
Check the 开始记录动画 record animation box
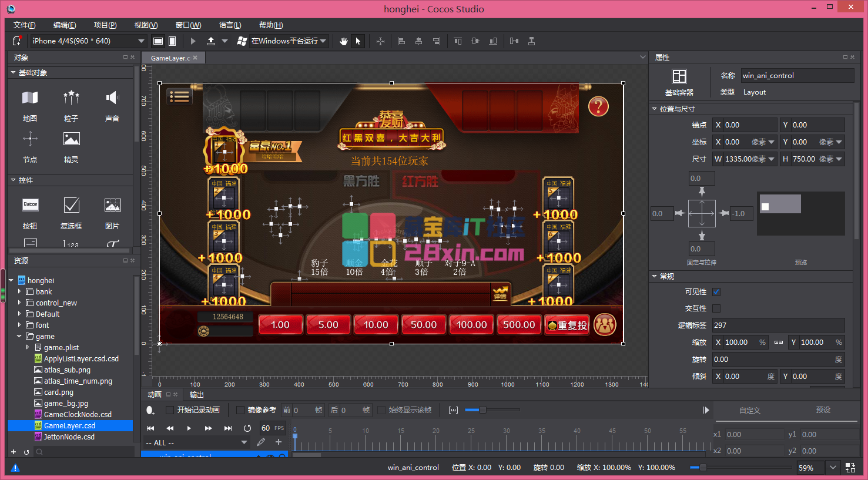pos(170,410)
